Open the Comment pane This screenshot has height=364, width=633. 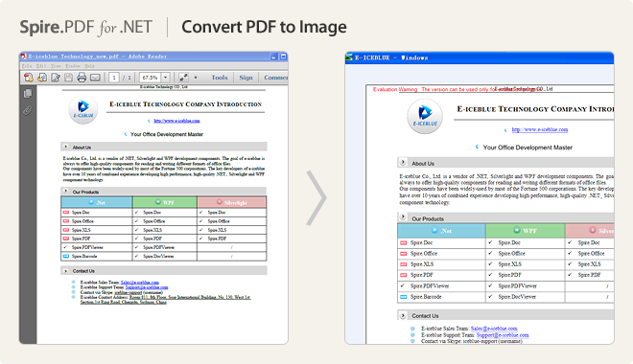[x=276, y=78]
